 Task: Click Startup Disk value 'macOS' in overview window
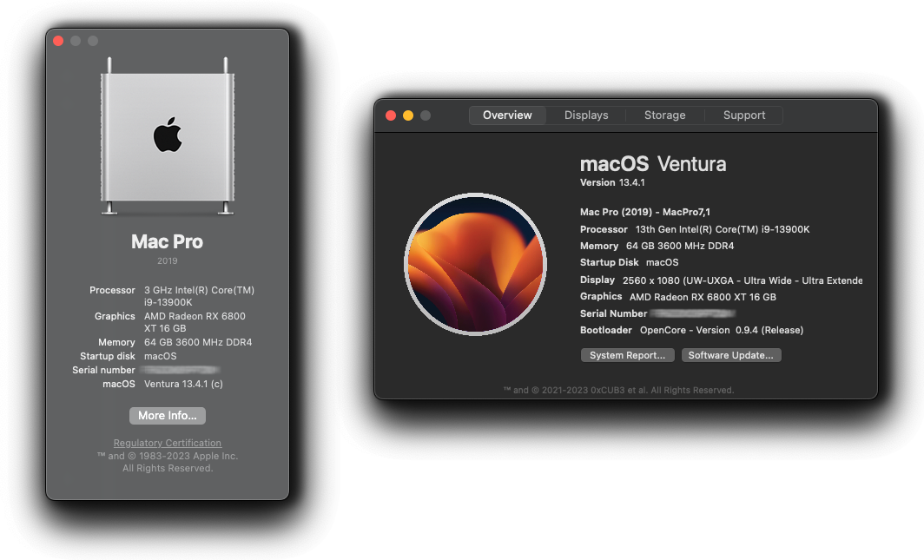click(x=663, y=262)
